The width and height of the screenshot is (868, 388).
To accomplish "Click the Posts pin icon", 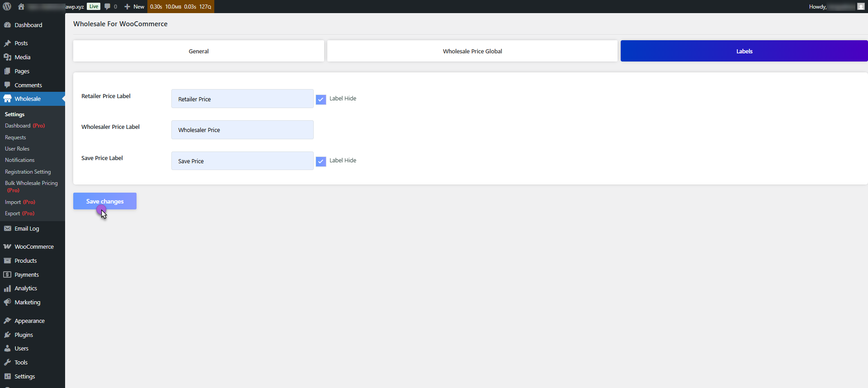I will coord(7,43).
